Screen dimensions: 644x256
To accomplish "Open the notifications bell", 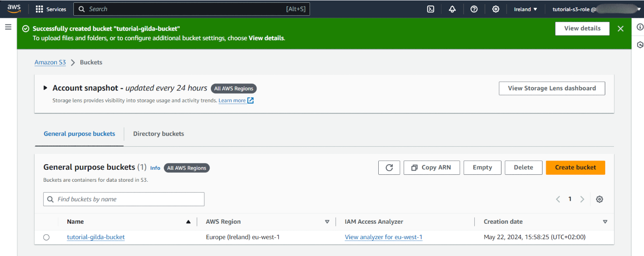I will 452,9.
